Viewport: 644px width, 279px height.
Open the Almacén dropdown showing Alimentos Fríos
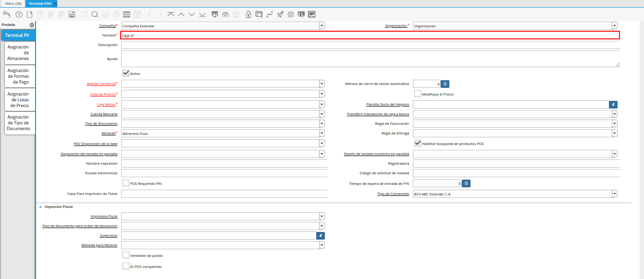click(322, 133)
